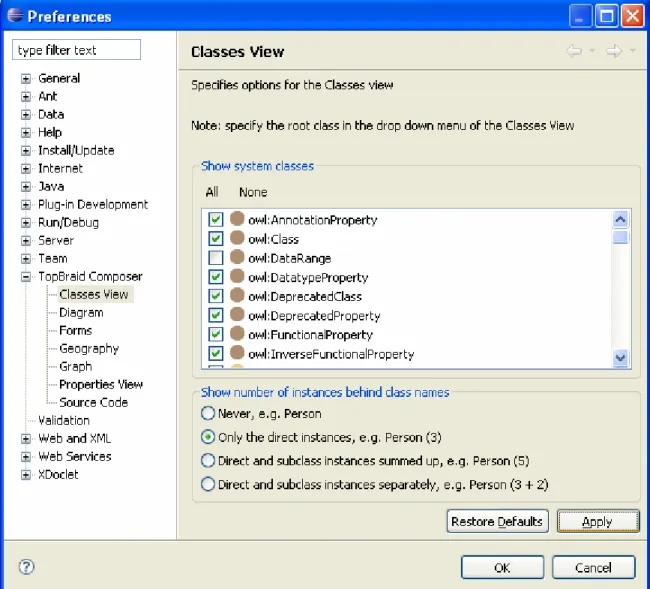Click the brown circle icon beside owl:DatatypeProperty

(237, 276)
